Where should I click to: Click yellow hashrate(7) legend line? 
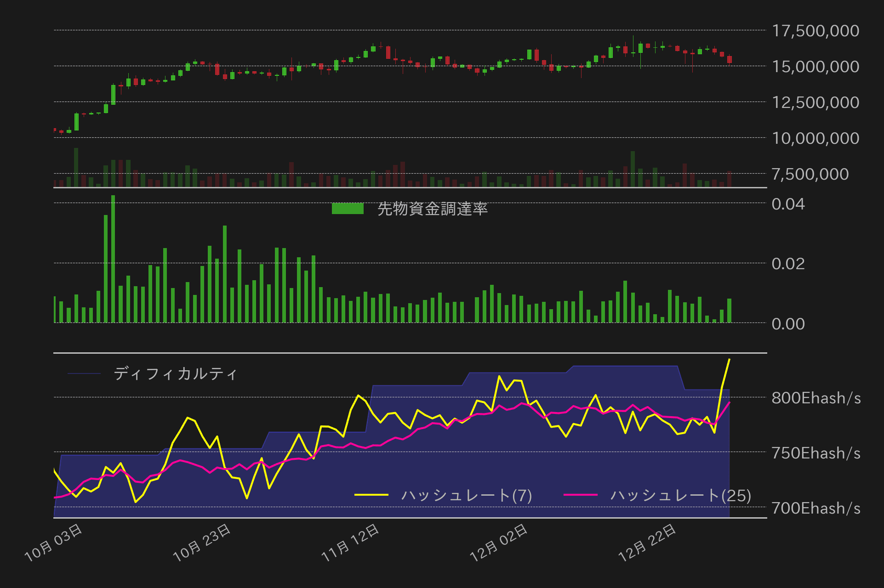pos(371,495)
